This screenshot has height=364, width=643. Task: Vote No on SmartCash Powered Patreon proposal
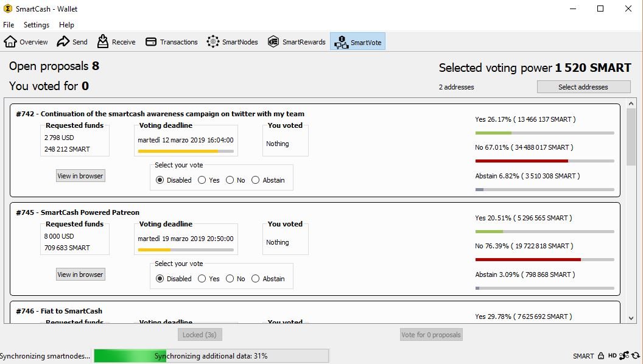(230, 279)
